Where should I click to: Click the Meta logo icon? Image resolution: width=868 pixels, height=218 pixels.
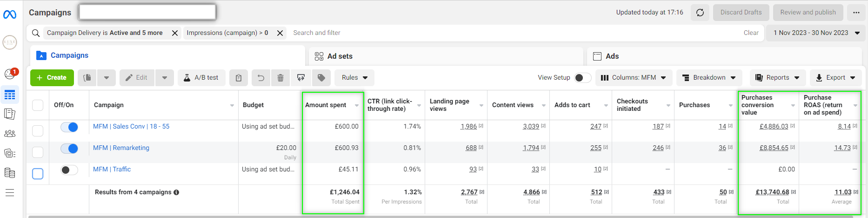point(10,14)
